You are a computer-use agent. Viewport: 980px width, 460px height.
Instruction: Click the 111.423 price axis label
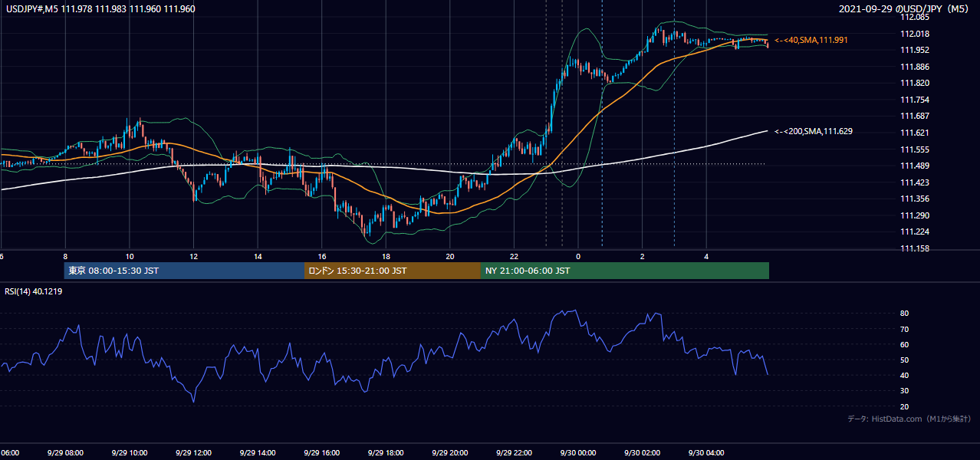point(915,182)
